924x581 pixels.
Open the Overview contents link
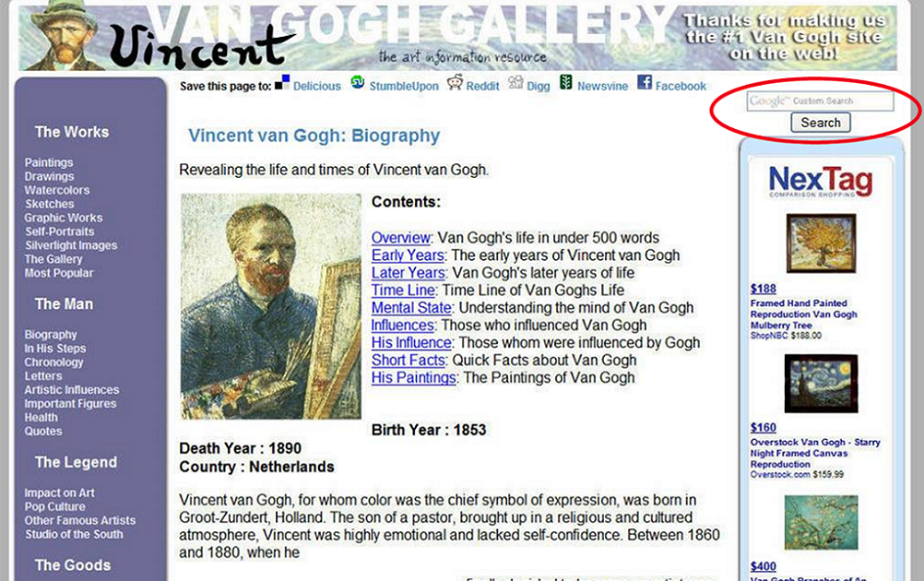click(401, 237)
